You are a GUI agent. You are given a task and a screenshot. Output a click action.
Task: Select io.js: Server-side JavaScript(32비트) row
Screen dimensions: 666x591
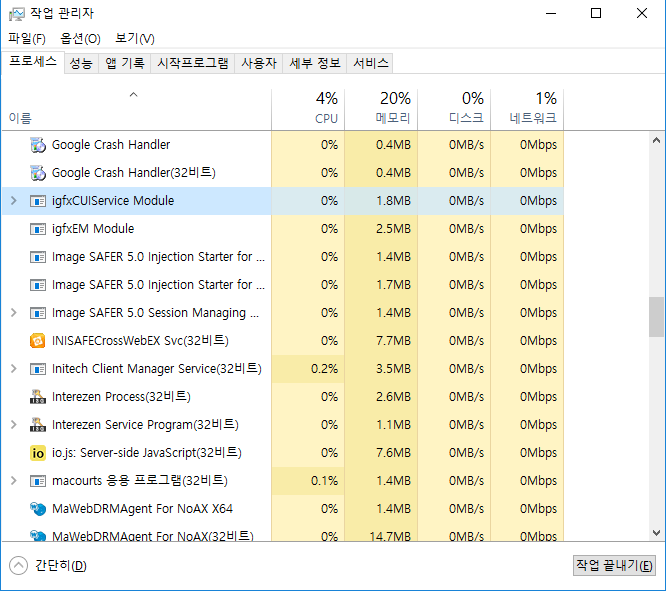(282, 453)
